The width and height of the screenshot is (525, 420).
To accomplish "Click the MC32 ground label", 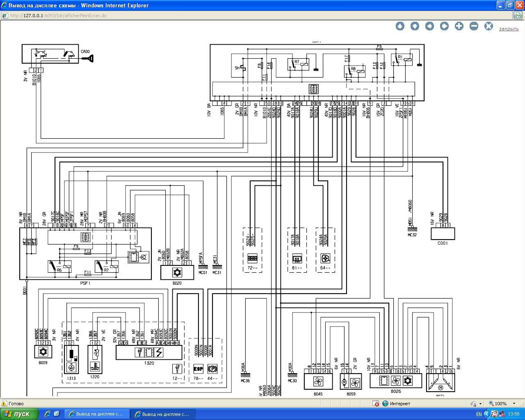I will [x=412, y=235].
